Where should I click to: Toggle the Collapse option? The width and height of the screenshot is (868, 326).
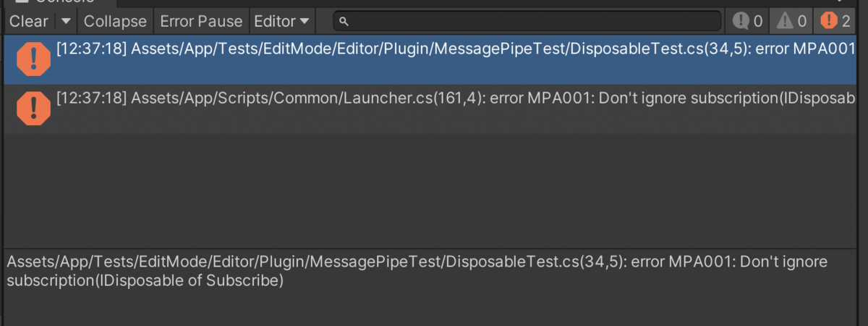pos(115,22)
